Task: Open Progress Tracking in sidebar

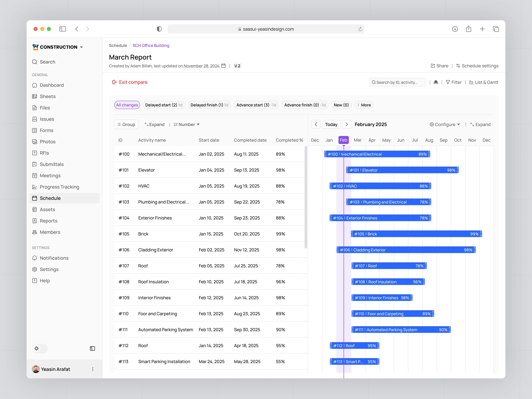Action: [x=65, y=187]
